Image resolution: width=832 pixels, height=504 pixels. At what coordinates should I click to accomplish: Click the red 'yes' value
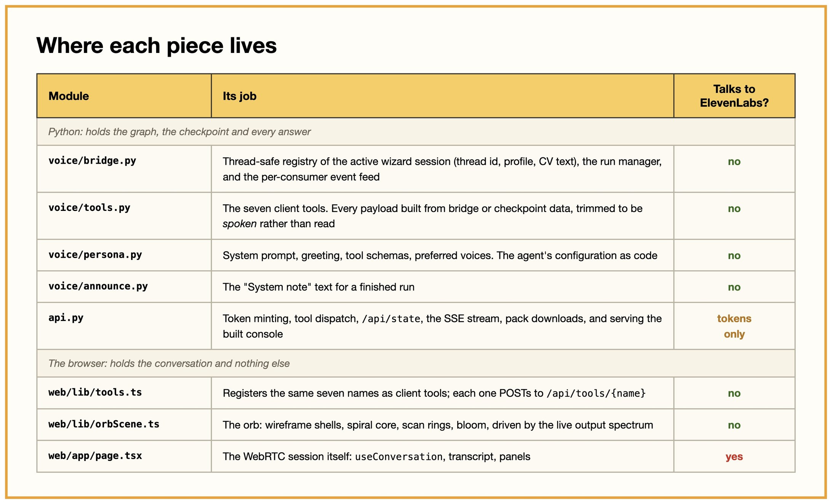pos(734,456)
